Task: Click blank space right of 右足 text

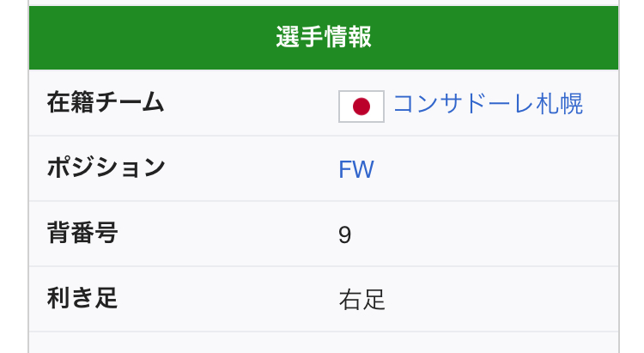Action: coord(498,300)
